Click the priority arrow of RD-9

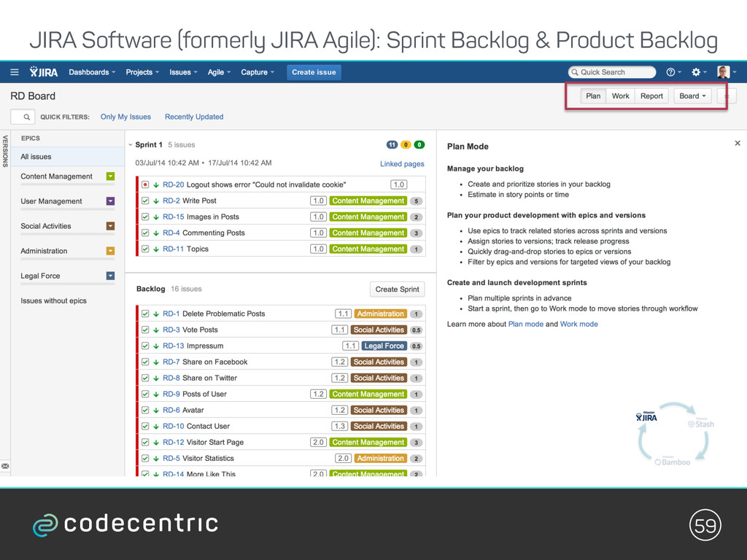tap(156, 394)
